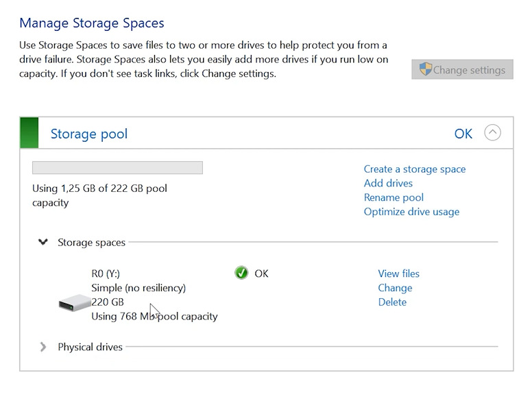Open View files for R0 (Y:)

(399, 273)
